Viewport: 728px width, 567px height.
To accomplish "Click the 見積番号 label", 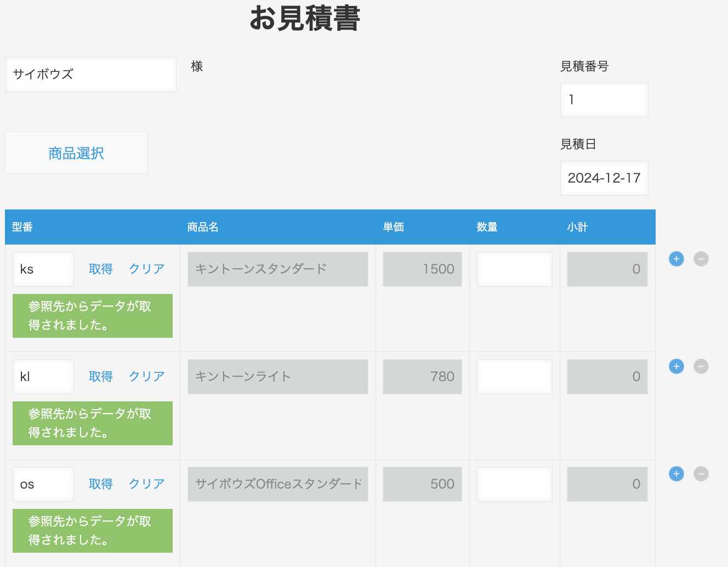I will click(584, 66).
